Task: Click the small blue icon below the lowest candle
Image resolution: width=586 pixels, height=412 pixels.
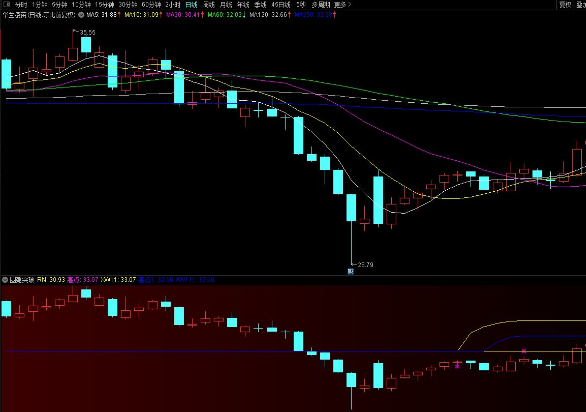Action: click(351, 271)
